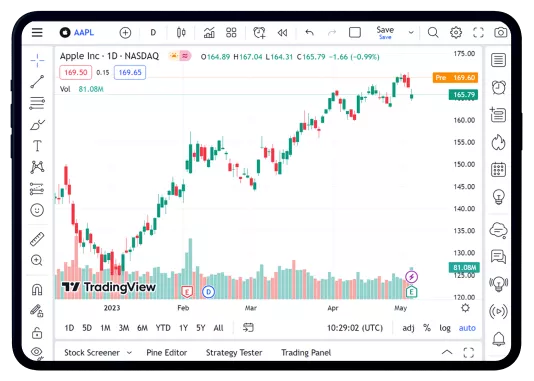Select the ruler measure tool

tap(37, 239)
